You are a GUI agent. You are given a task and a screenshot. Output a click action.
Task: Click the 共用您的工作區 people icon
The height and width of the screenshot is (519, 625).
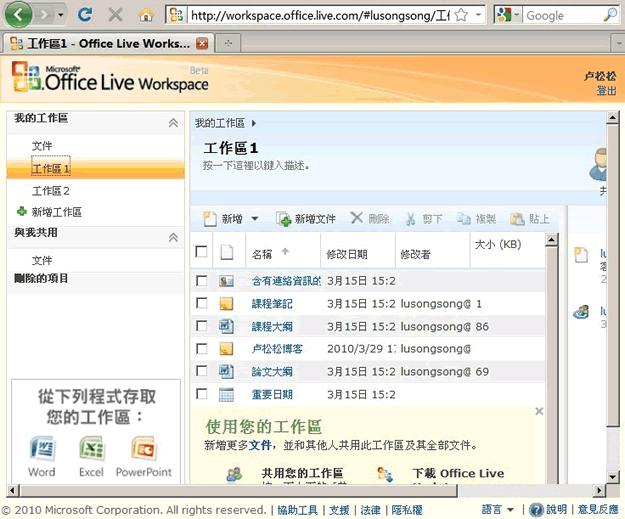pos(234,474)
